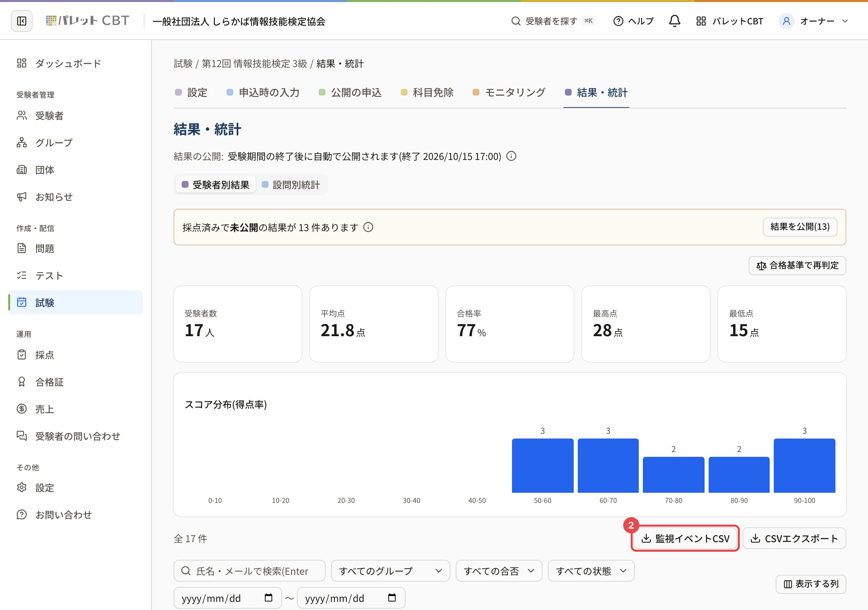Open ダッシュボード in the sidebar
The image size is (868, 610).
click(x=76, y=63)
